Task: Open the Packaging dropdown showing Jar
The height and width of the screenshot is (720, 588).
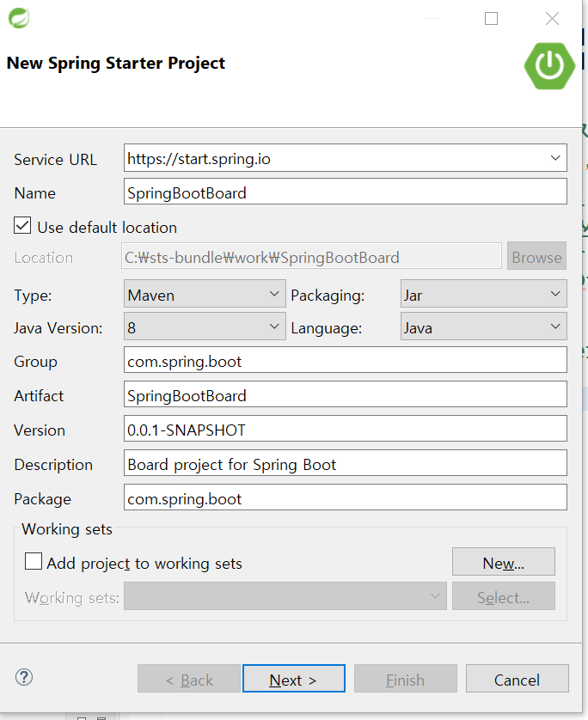Action: 484,294
